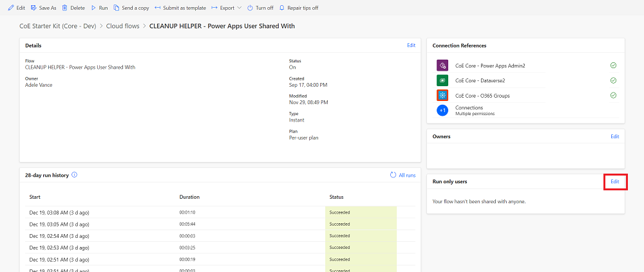Click the Edit pencil icon in toolbar
Image resolution: width=644 pixels, height=272 pixels.
click(x=10, y=8)
